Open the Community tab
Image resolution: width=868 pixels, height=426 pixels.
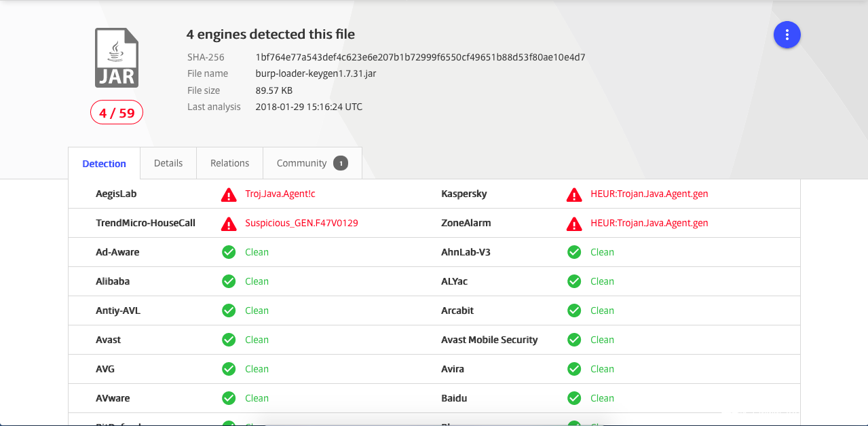pos(301,163)
